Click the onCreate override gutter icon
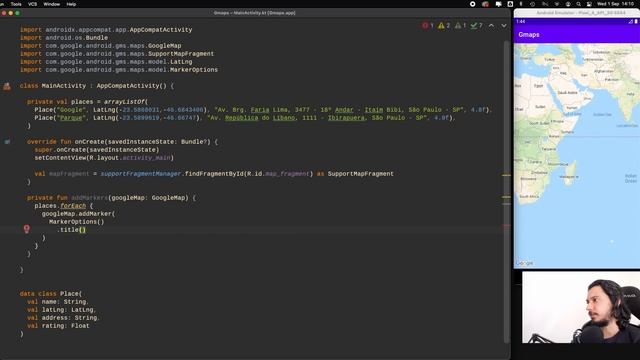The image size is (640, 360). (x=7, y=142)
